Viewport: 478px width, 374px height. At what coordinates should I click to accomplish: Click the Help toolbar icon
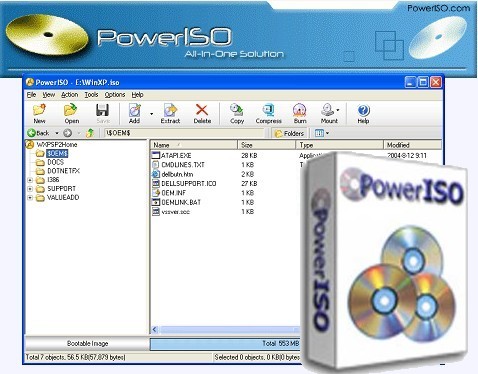[x=363, y=110]
